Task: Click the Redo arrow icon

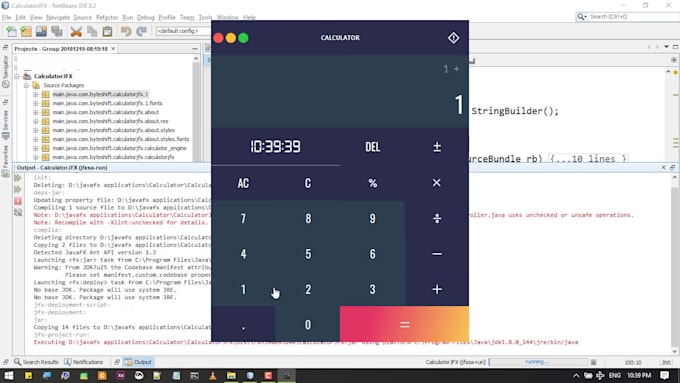Action: [141, 31]
